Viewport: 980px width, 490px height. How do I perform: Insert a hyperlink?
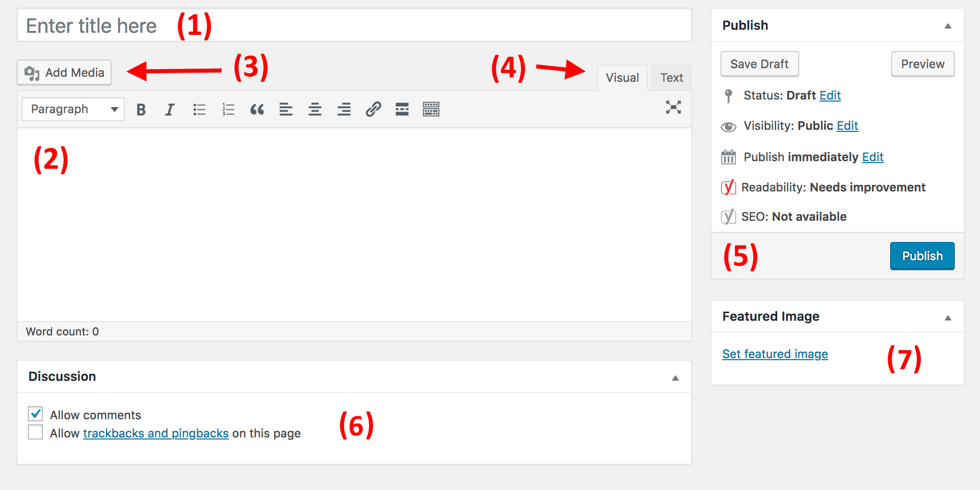coord(373,109)
